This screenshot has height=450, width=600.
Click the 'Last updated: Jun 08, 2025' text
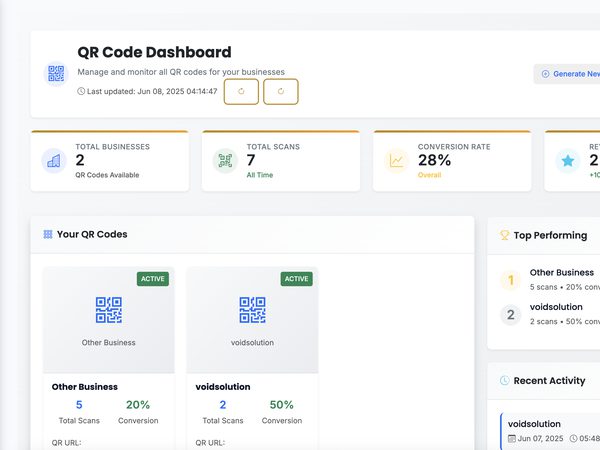152,91
